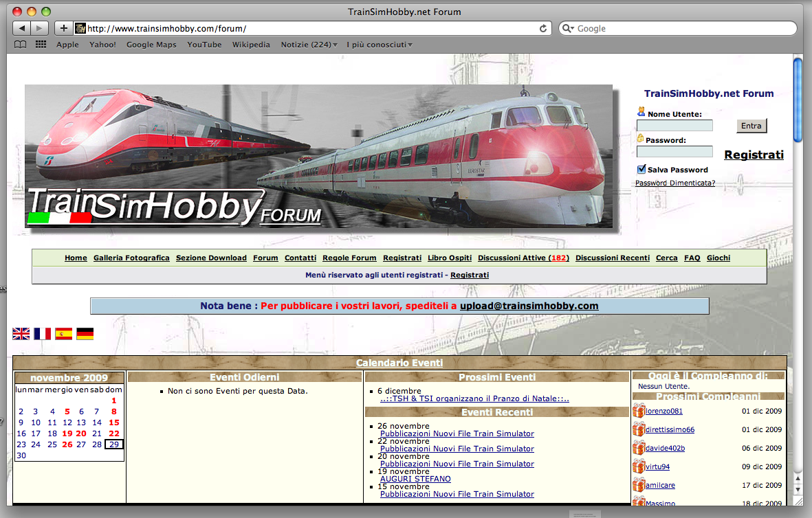This screenshot has height=518, width=812.
Task: Click the birthday list scroll down arrow
Action: 798,490
